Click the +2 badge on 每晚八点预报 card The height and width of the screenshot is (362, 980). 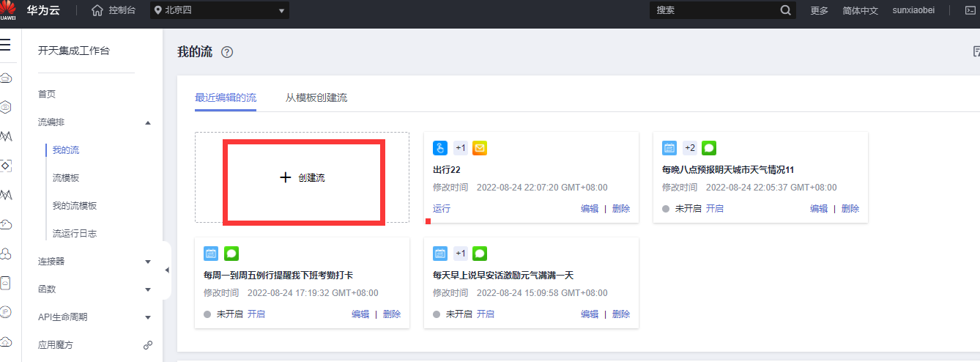coord(689,148)
